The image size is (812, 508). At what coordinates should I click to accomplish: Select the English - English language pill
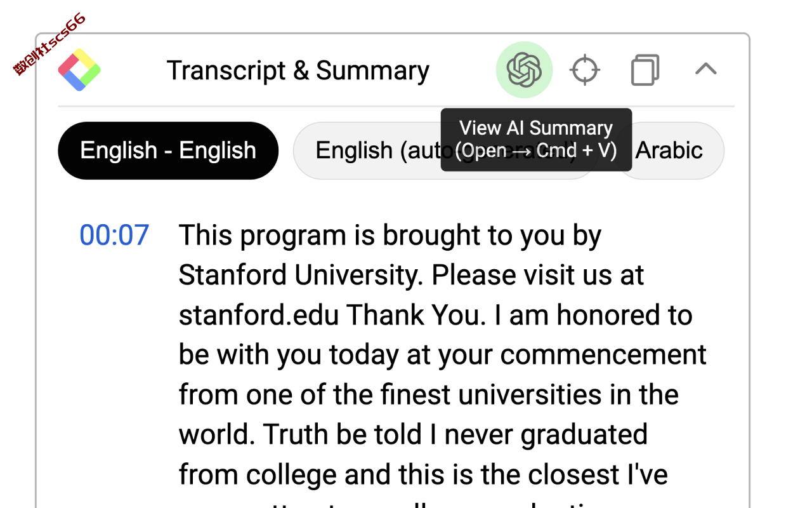(x=168, y=150)
